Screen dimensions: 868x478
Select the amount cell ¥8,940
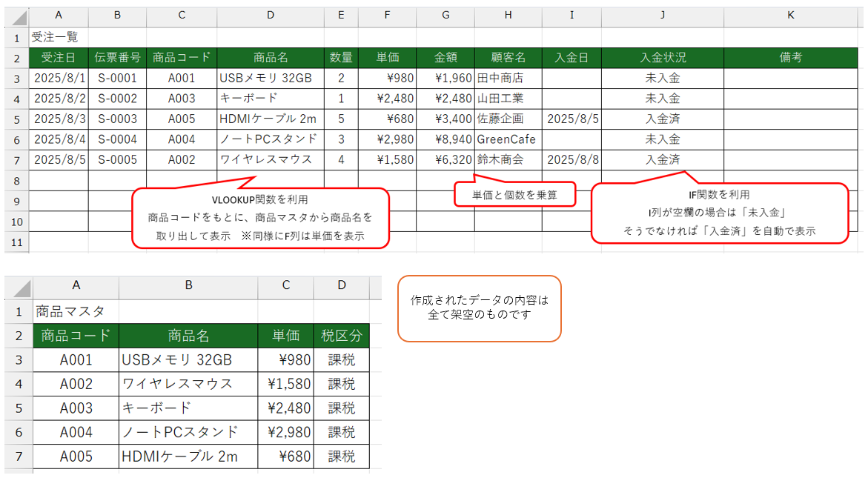pyautogui.click(x=445, y=139)
